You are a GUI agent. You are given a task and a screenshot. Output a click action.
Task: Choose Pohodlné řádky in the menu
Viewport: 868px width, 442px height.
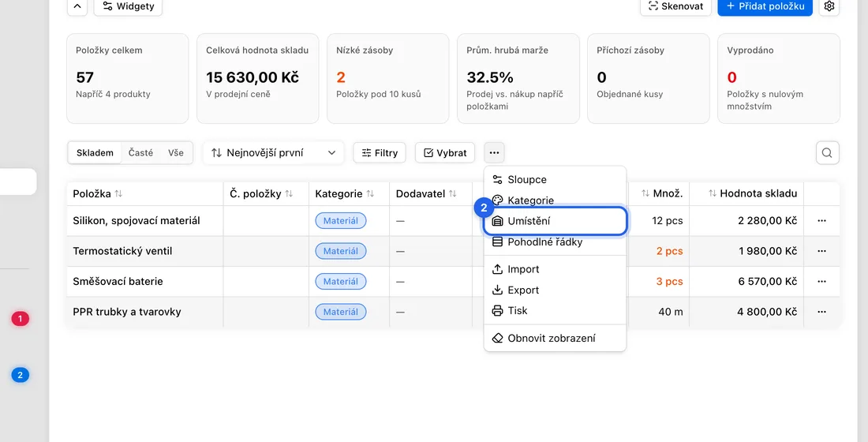(556, 242)
